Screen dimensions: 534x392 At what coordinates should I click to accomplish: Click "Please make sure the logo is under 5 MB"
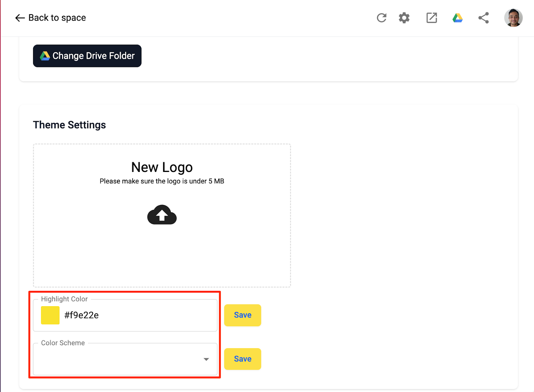point(162,181)
